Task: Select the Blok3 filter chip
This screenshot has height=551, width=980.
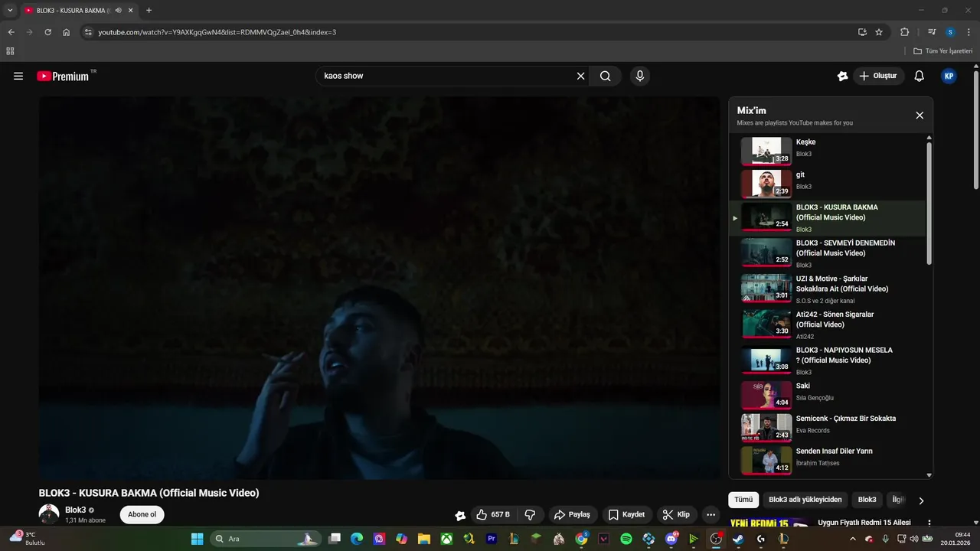Action: click(x=867, y=500)
